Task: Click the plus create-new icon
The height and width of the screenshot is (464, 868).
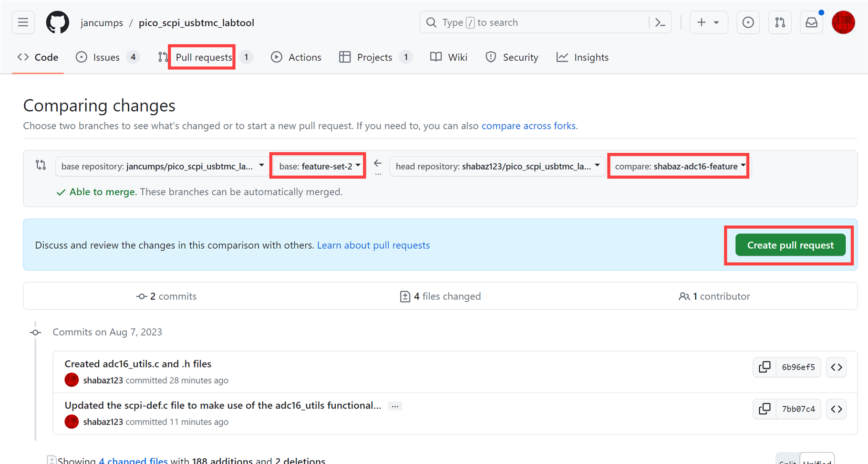Action: [701, 22]
